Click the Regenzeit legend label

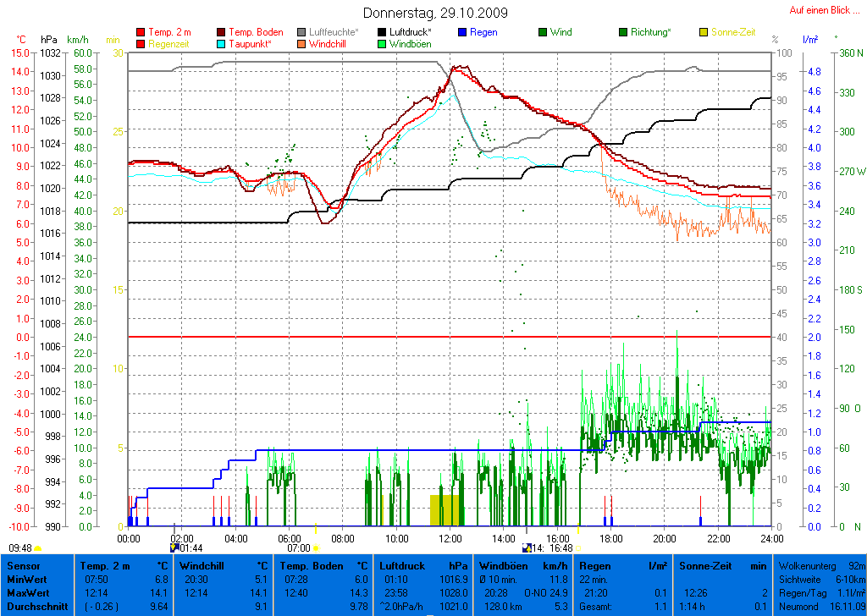click(169, 43)
